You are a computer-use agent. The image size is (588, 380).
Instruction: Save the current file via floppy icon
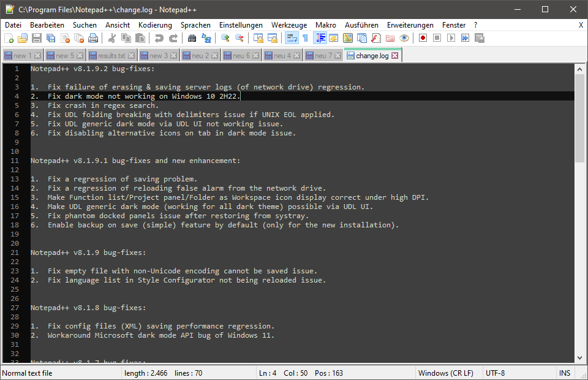coord(36,38)
